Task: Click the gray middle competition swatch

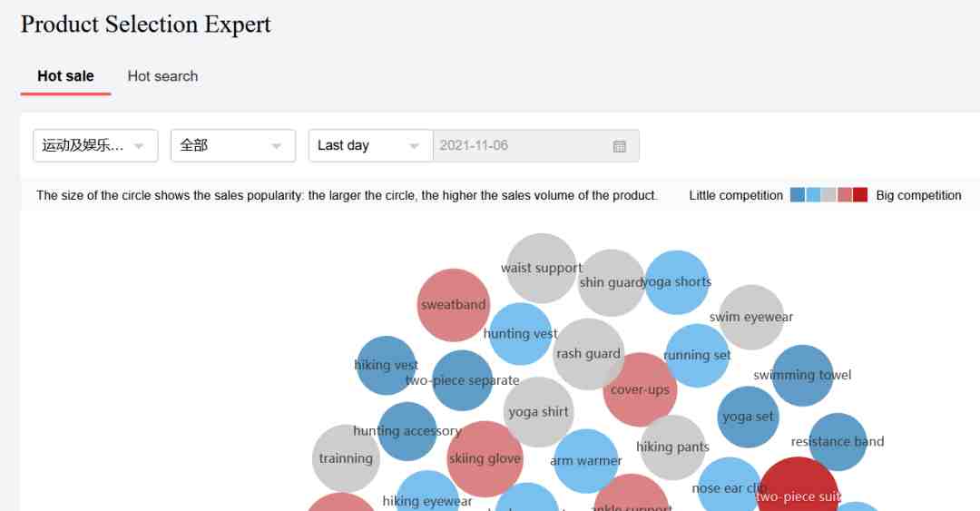Action: point(828,194)
